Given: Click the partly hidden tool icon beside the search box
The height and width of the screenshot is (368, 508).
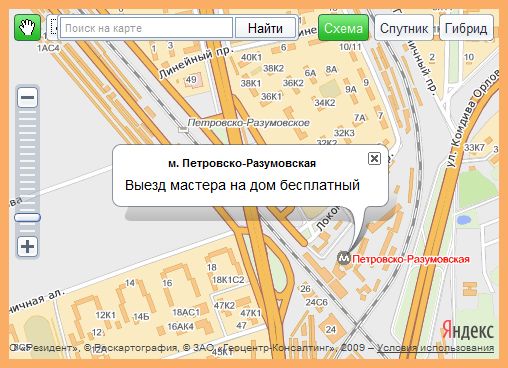Looking at the screenshot, I should point(53,28).
